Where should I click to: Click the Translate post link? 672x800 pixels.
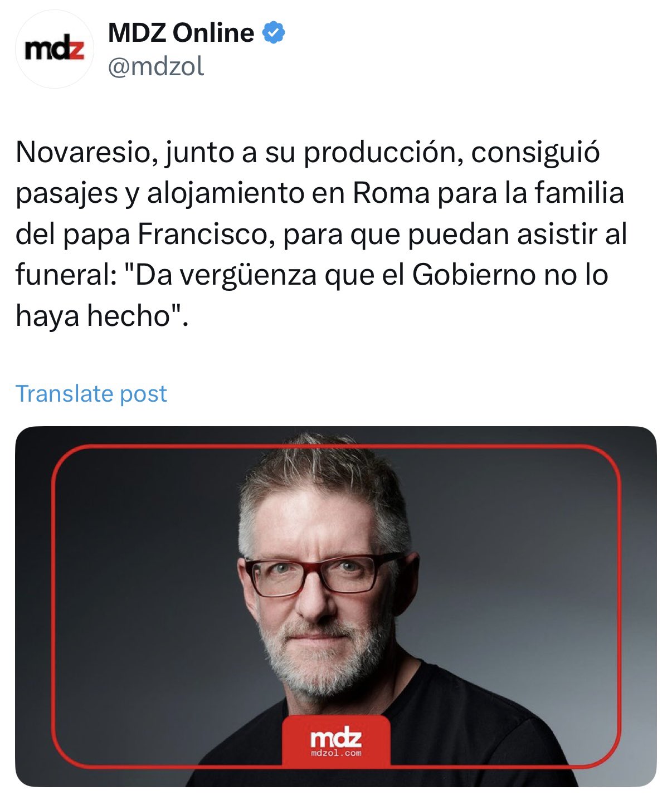(91, 393)
